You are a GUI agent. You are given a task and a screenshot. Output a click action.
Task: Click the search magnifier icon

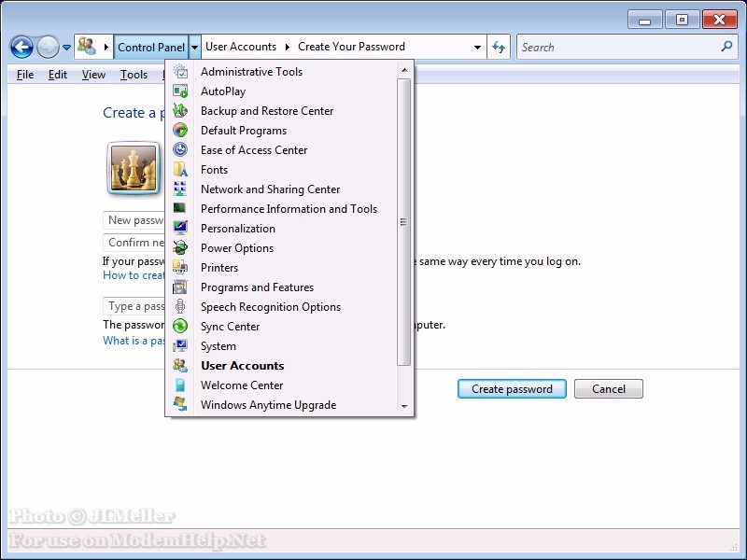tap(726, 46)
